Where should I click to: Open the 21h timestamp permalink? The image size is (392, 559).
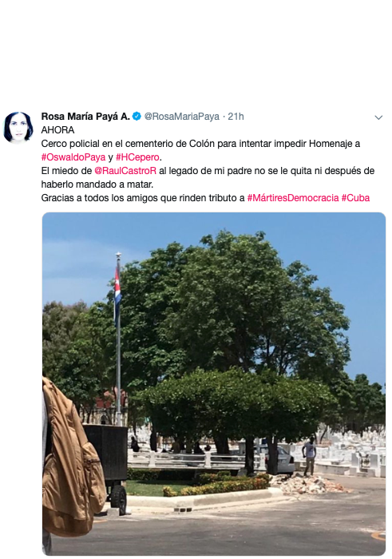pyautogui.click(x=236, y=117)
